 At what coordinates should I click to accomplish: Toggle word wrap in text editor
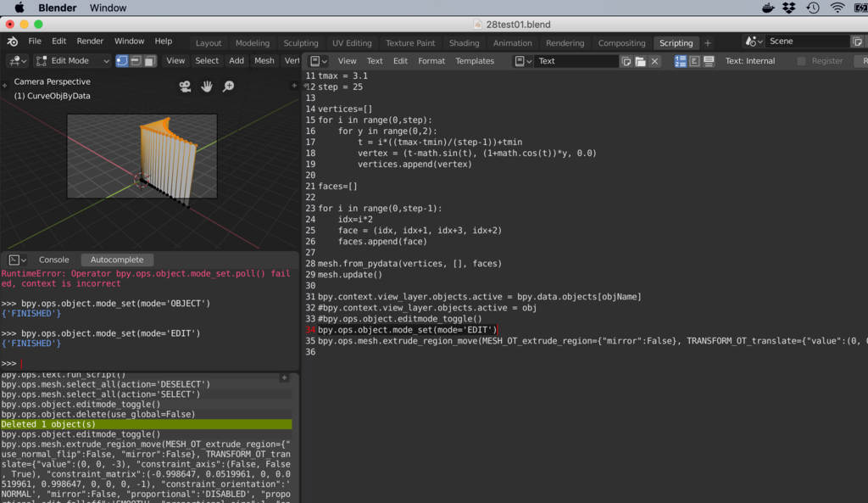694,61
